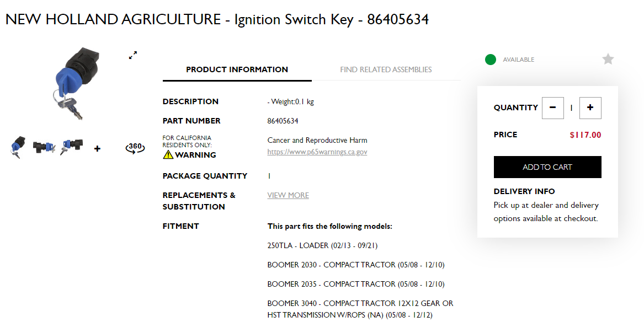Viewport: 644px width, 322px height.
Task: Expand product image to fullscreen
Action: click(x=133, y=55)
